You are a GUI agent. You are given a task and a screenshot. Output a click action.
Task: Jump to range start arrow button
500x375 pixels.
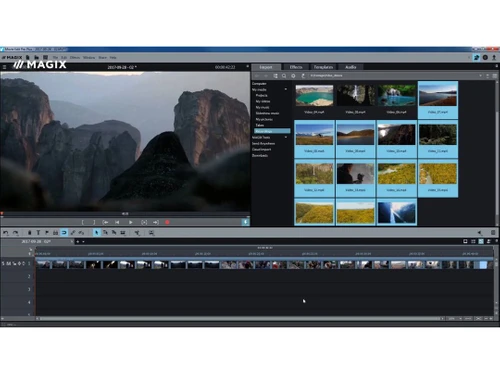[105, 222]
